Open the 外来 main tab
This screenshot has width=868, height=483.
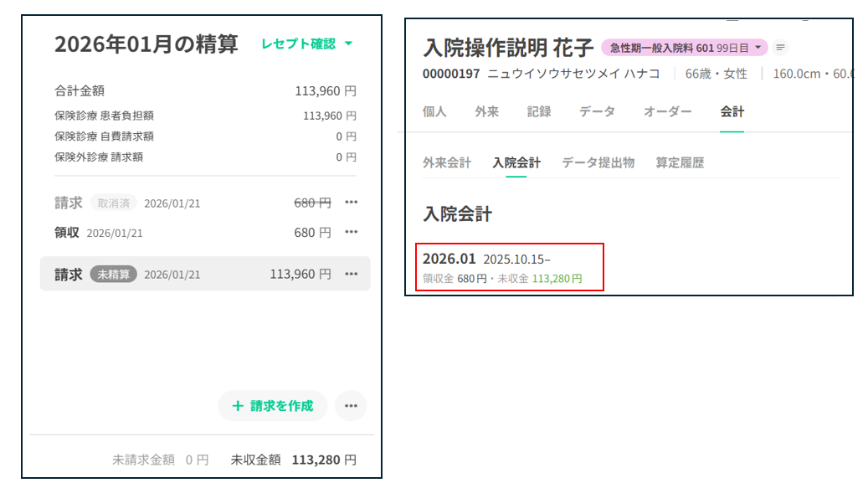click(486, 111)
